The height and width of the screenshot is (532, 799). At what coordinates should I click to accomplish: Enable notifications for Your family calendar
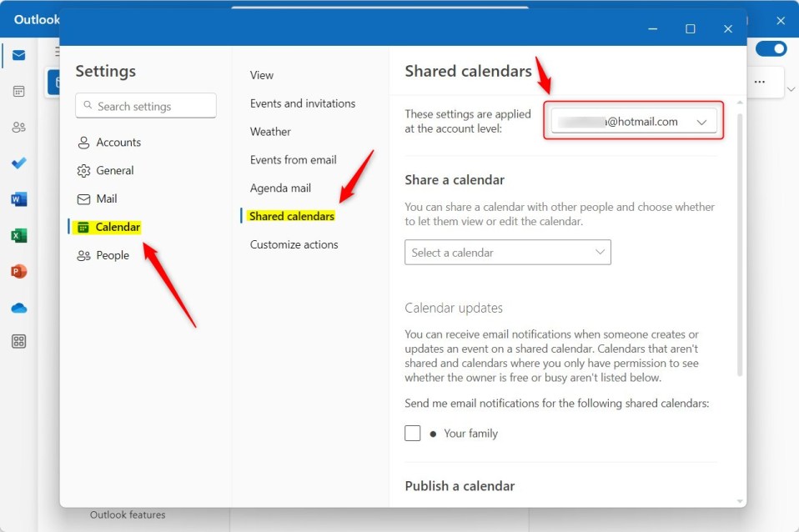pos(412,433)
